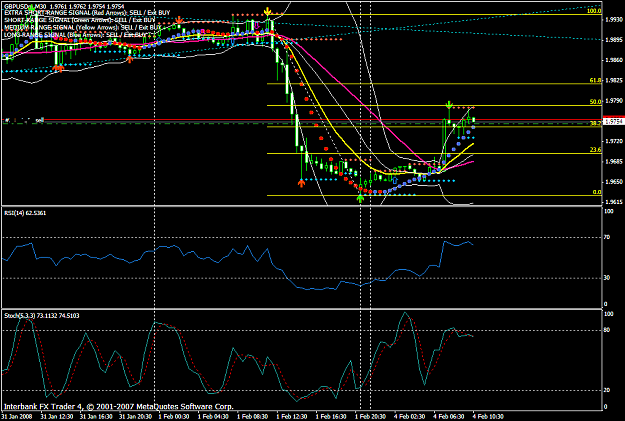Click the Fibonacci 61.8 level label
The width and height of the screenshot is (625, 421).
click(x=595, y=81)
